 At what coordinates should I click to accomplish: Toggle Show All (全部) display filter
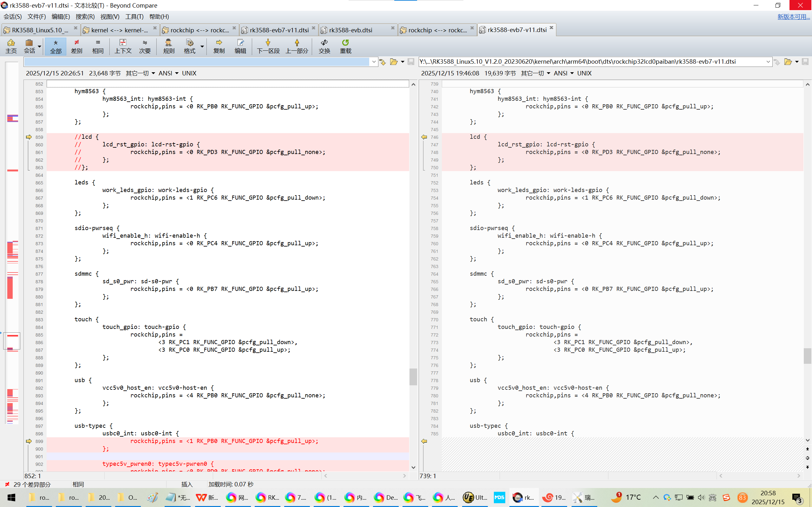56,46
